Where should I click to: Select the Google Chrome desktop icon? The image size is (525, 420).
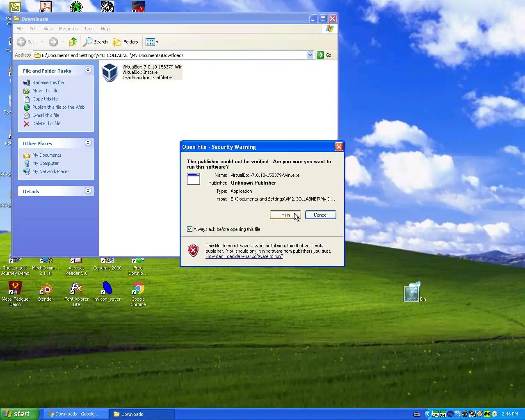(138, 294)
